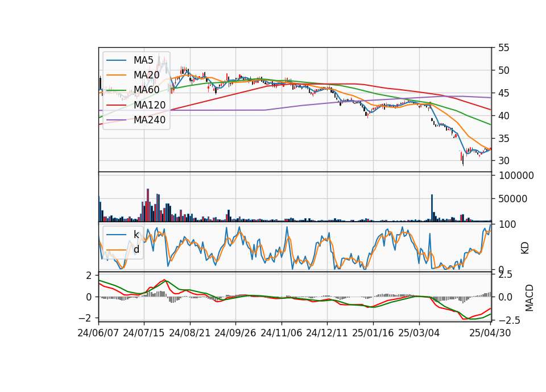The image size is (546, 392).
Task: Click the MACD axis title
Action: [530, 298]
